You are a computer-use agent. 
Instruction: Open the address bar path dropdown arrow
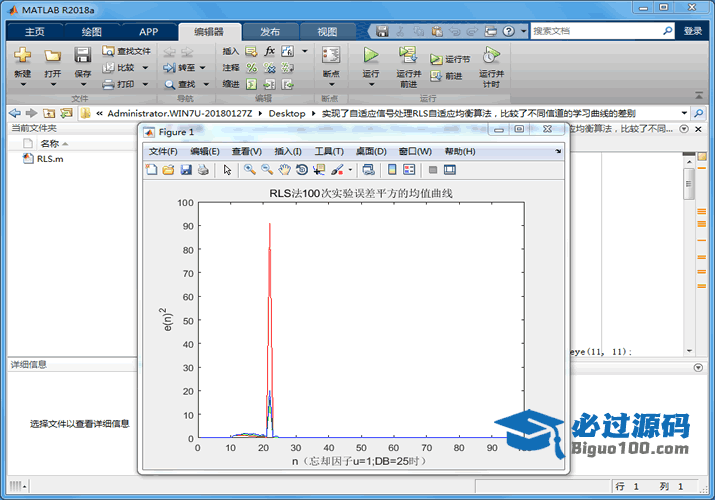[684, 113]
